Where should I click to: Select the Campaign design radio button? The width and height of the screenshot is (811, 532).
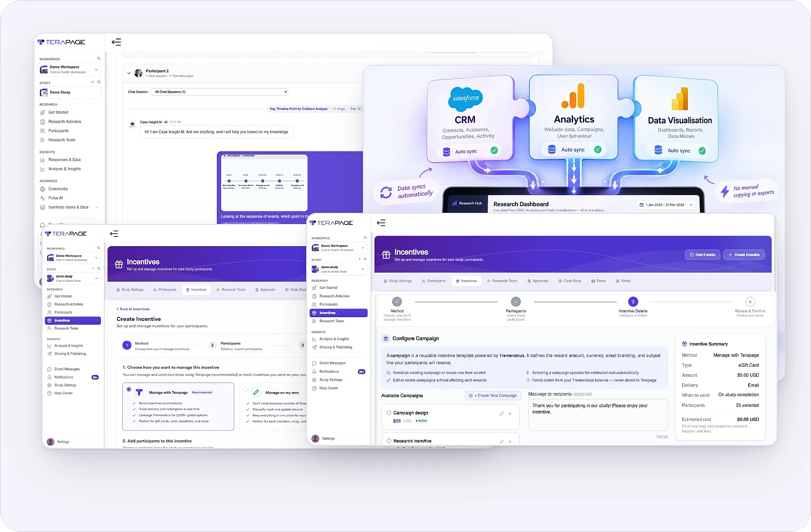point(389,413)
